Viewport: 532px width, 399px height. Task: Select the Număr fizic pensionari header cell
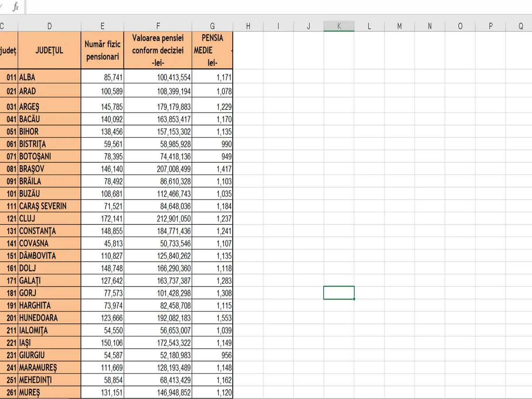[x=102, y=50]
